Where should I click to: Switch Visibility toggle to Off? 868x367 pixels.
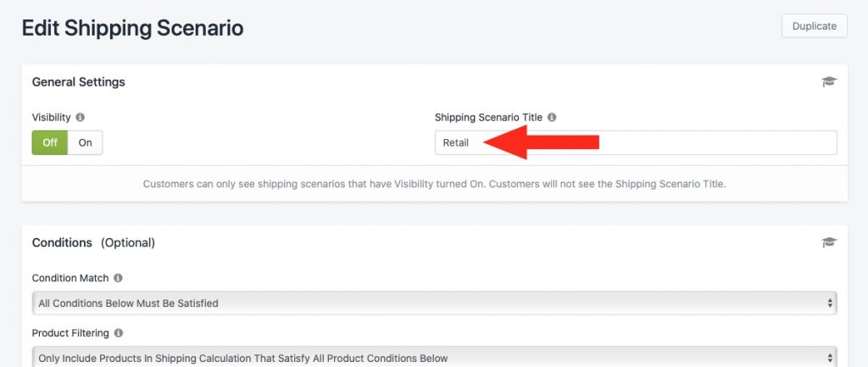point(50,142)
